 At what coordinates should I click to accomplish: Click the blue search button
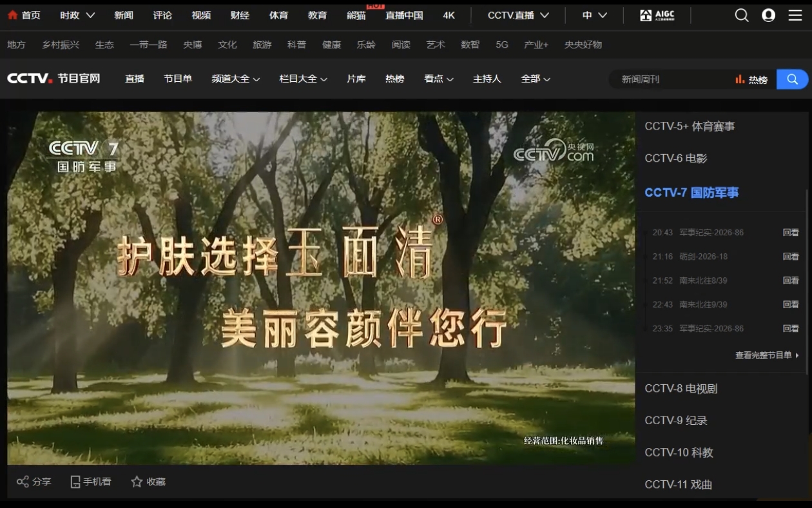tap(793, 79)
